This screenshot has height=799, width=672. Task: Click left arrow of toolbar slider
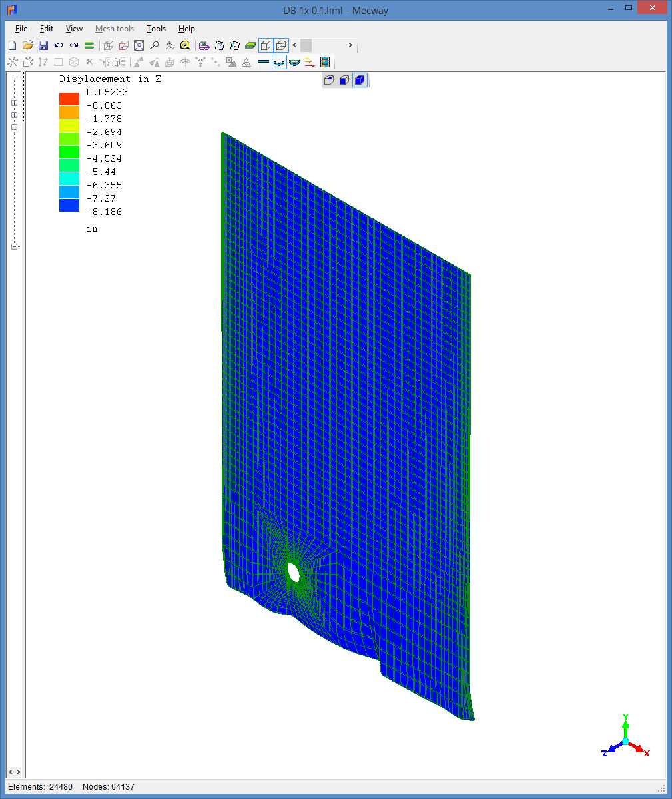(x=294, y=45)
